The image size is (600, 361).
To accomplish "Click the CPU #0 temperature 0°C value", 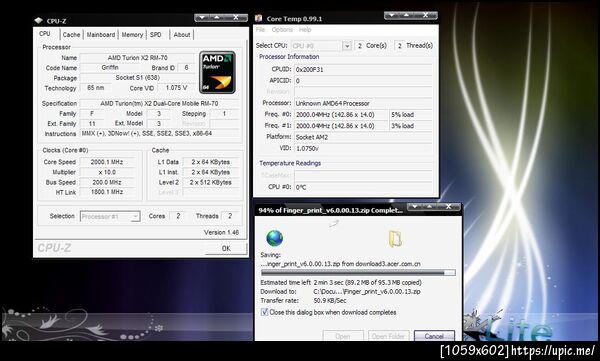I will click(363, 187).
